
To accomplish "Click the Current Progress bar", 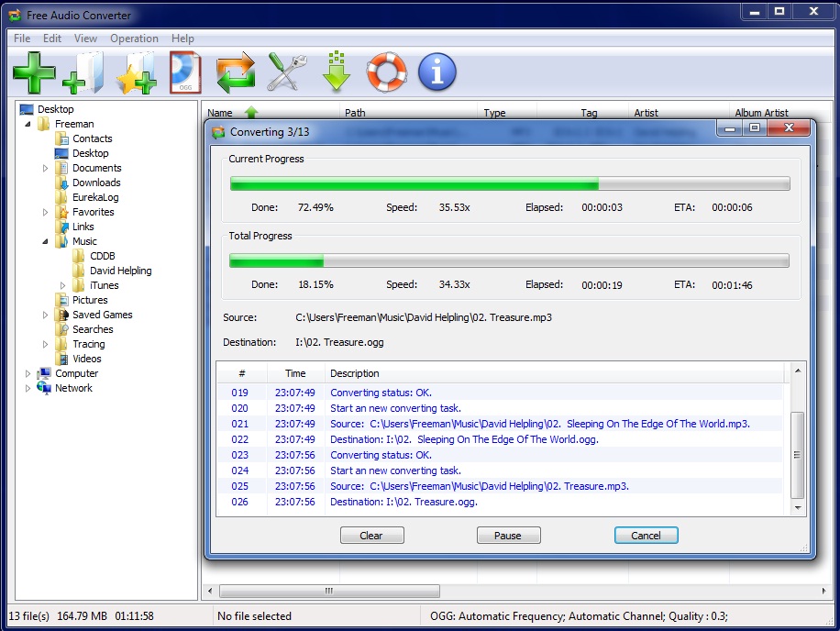I will [x=509, y=184].
